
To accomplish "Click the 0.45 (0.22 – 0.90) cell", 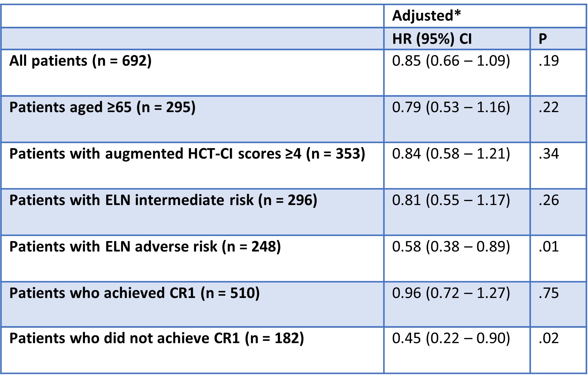I will [451, 338].
